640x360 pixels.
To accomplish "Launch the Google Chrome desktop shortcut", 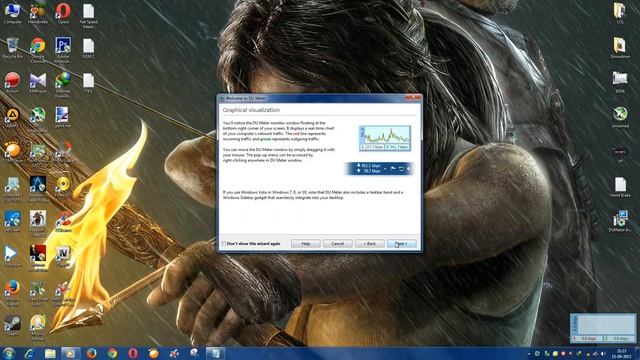I will pyautogui.click(x=38, y=51).
